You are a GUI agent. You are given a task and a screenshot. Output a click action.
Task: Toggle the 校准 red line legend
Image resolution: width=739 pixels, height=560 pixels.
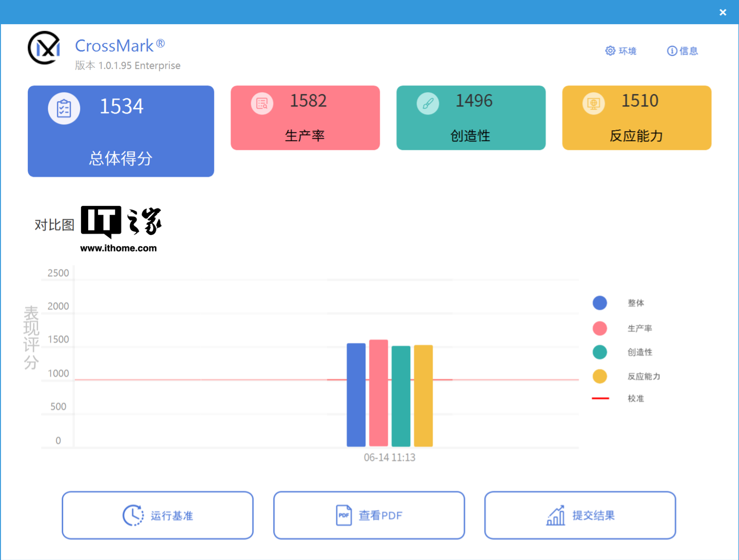click(600, 398)
